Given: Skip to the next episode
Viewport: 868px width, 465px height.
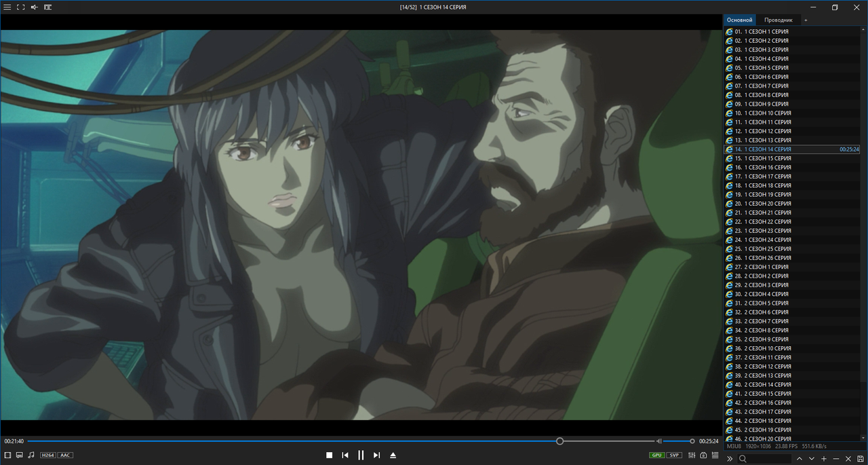Looking at the screenshot, I should tap(377, 455).
